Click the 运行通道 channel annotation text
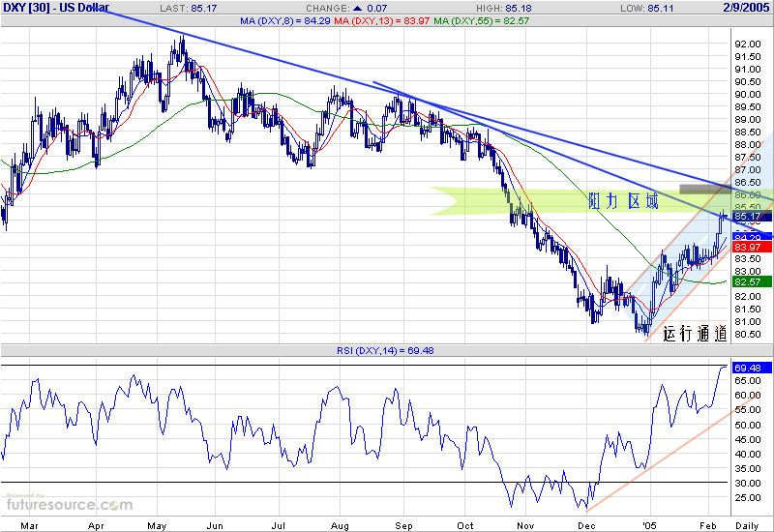The height and width of the screenshot is (532, 774). [694, 334]
